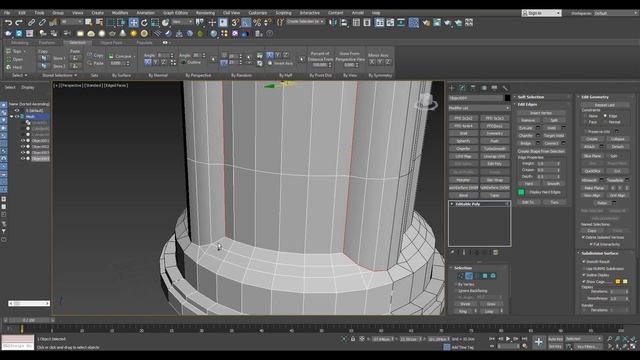The height and width of the screenshot is (360, 640).
Task: Open the Animation menu
Action: 145,13
